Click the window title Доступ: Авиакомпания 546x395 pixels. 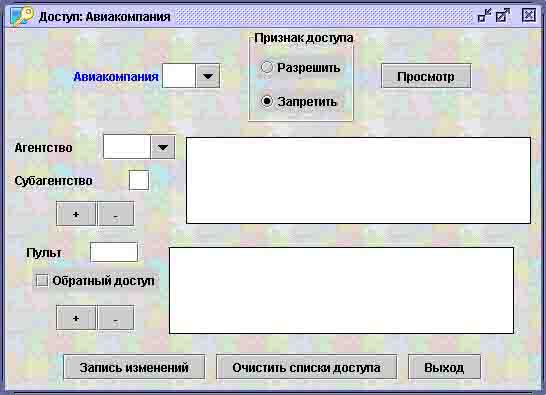pos(104,16)
